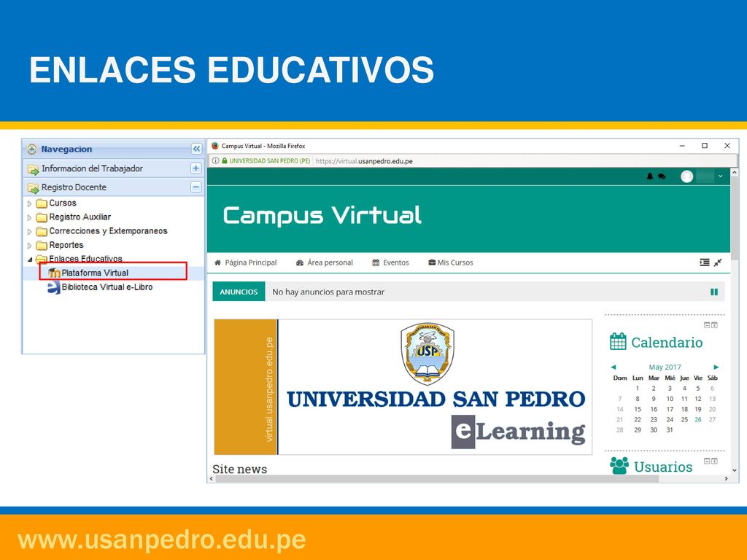This screenshot has height=560, width=747.
Task: Click the large Calendario calendar icon
Action: [618, 341]
